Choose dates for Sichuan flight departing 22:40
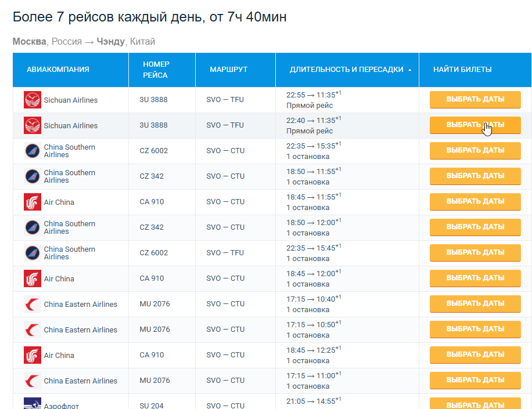This screenshot has width=532, height=409. 475,125
